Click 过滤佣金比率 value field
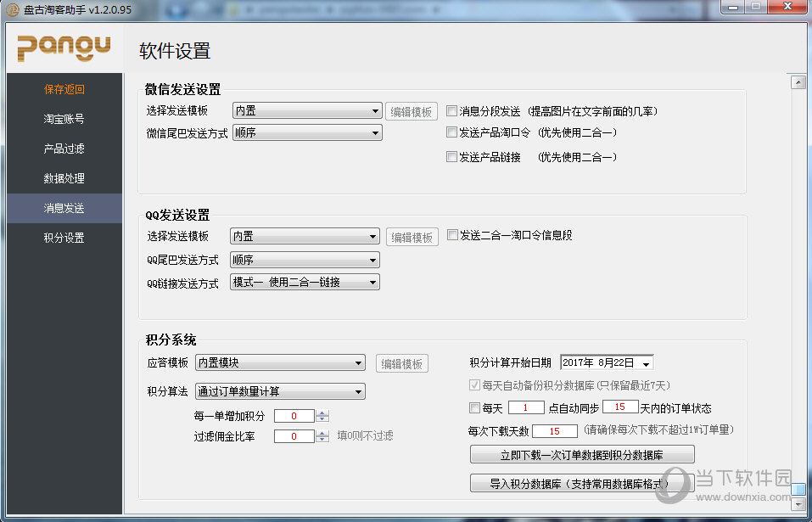Image resolution: width=812 pixels, height=522 pixels. pyautogui.click(x=294, y=436)
